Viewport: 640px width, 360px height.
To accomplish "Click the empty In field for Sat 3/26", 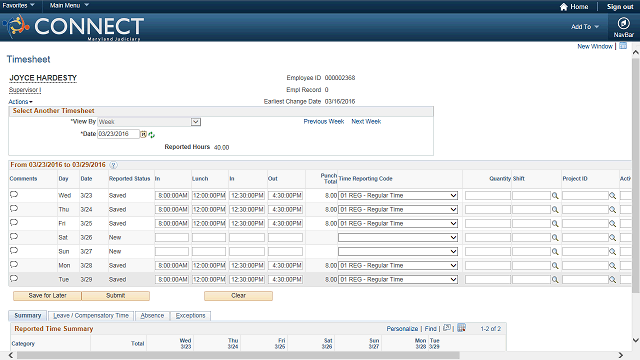I will point(172,238).
